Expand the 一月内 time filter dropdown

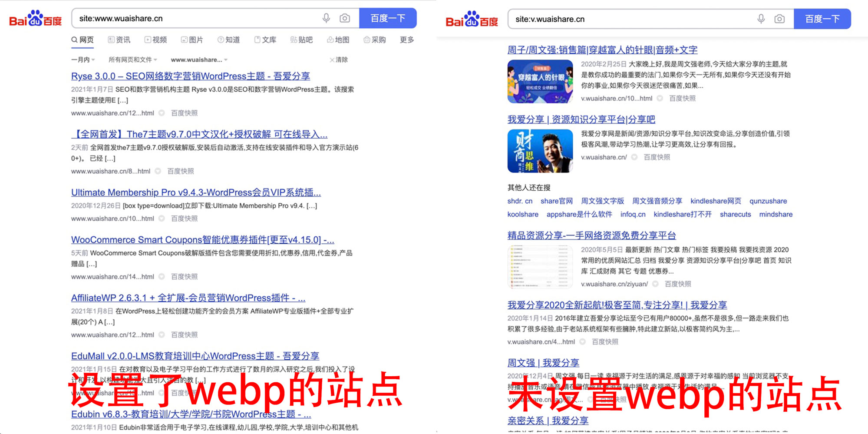[83, 60]
